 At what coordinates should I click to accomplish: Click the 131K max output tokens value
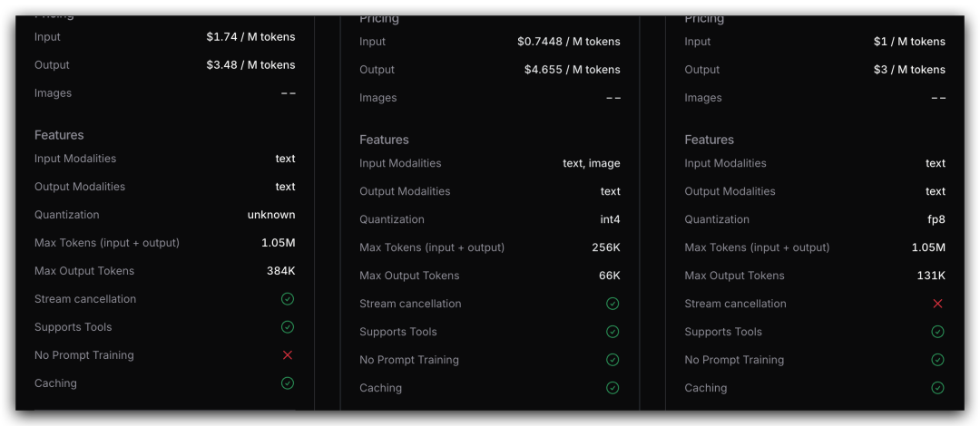coord(929,276)
